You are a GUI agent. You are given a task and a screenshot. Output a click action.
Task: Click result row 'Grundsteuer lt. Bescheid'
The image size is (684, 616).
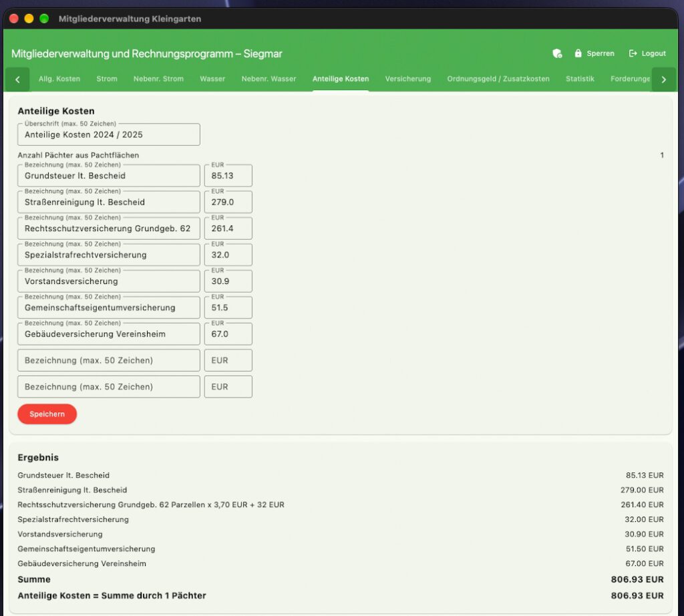coord(63,475)
